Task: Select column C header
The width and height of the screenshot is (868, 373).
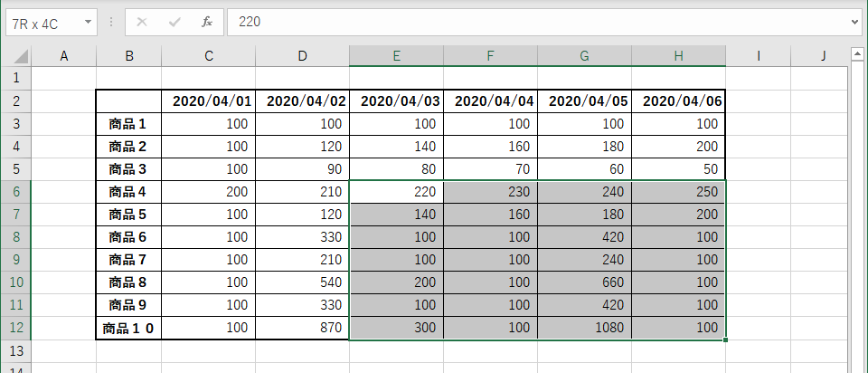Action: [209, 56]
